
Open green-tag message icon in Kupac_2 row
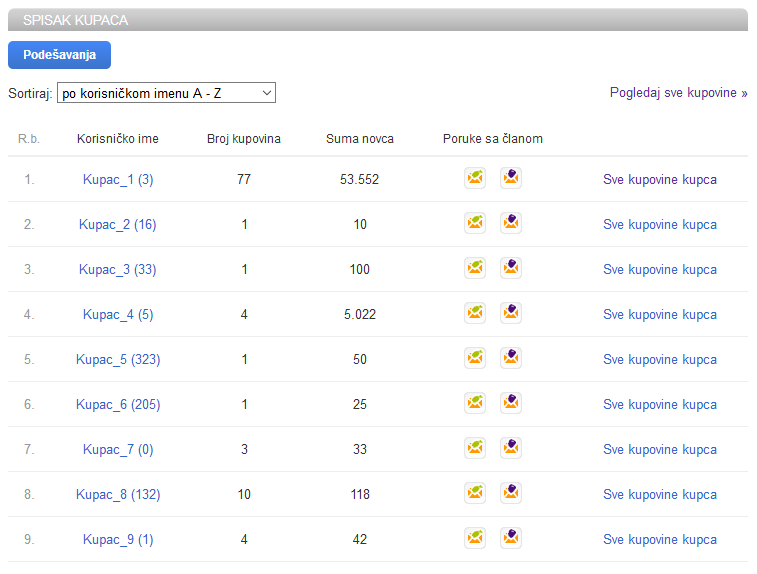point(475,223)
